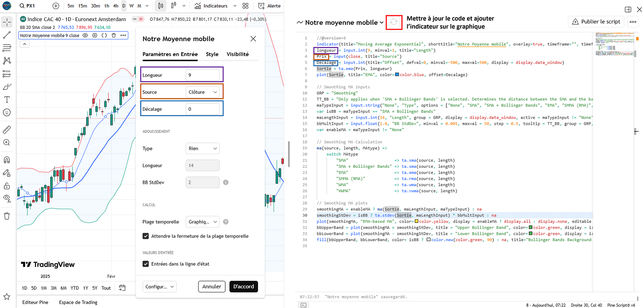Uncheck Entrées dans la ligne d'état
The height and width of the screenshot is (308, 644).
146,264
